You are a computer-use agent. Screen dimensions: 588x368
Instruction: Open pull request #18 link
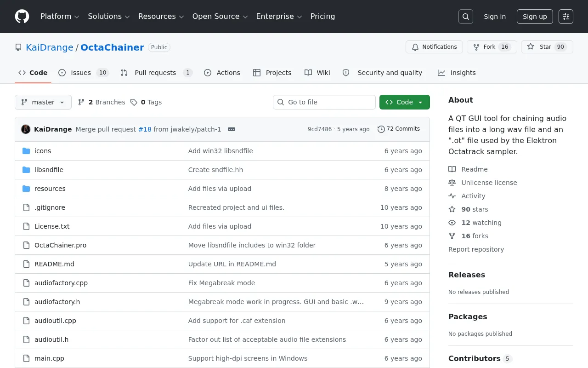(x=145, y=129)
